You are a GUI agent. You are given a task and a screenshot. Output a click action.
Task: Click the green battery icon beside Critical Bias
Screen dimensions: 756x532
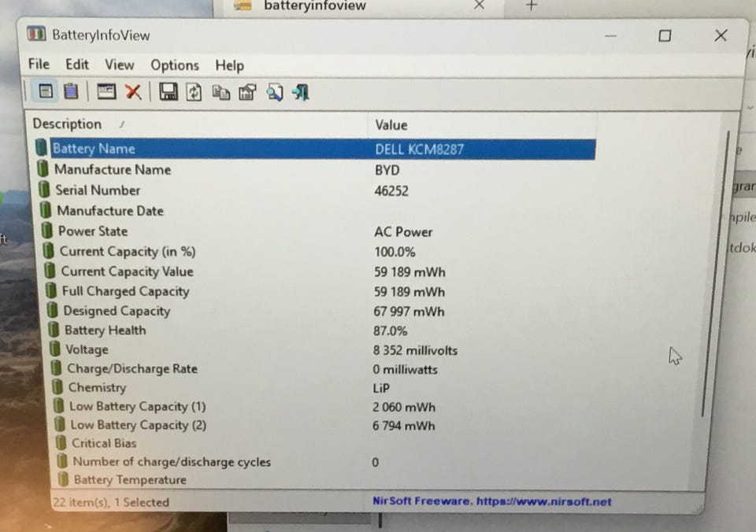click(x=61, y=441)
